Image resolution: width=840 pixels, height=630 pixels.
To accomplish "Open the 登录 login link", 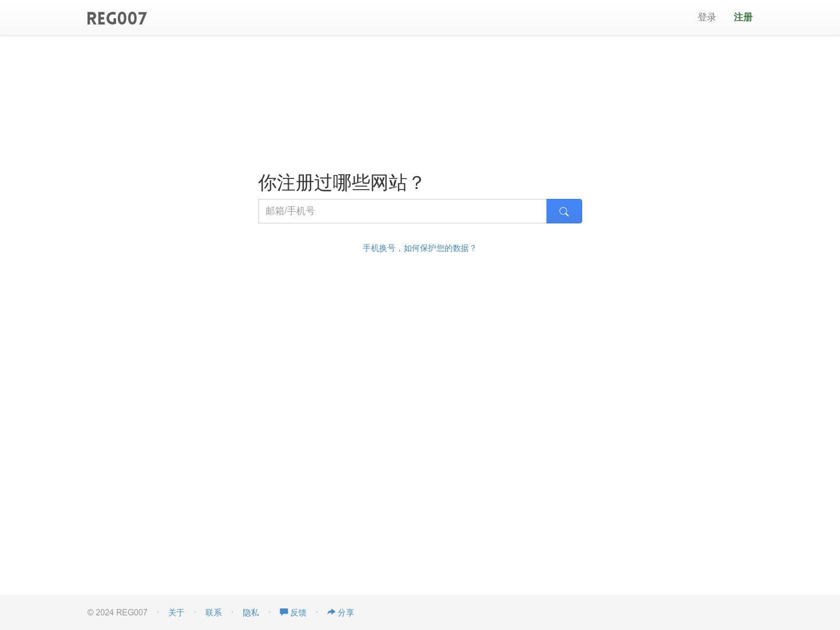I will pyautogui.click(x=706, y=17).
